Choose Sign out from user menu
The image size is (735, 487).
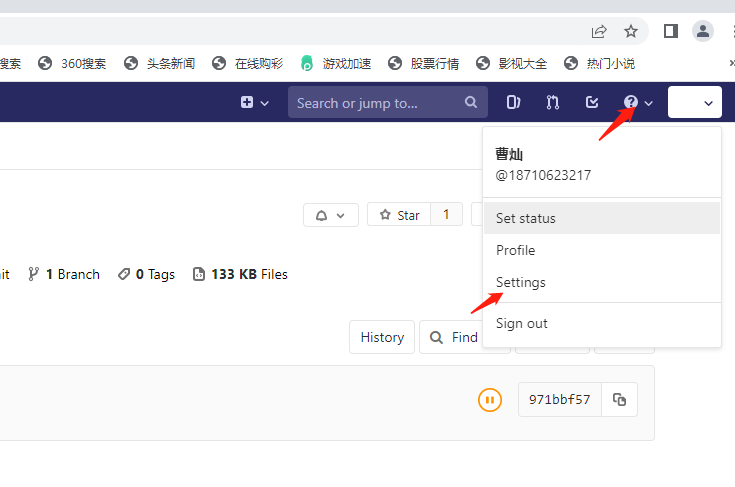(602, 323)
